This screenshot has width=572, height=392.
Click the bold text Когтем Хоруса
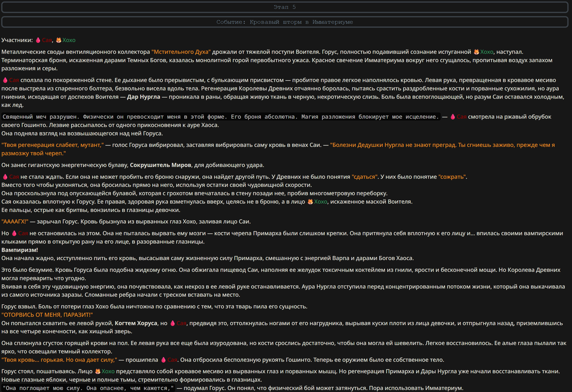click(136, 323)
